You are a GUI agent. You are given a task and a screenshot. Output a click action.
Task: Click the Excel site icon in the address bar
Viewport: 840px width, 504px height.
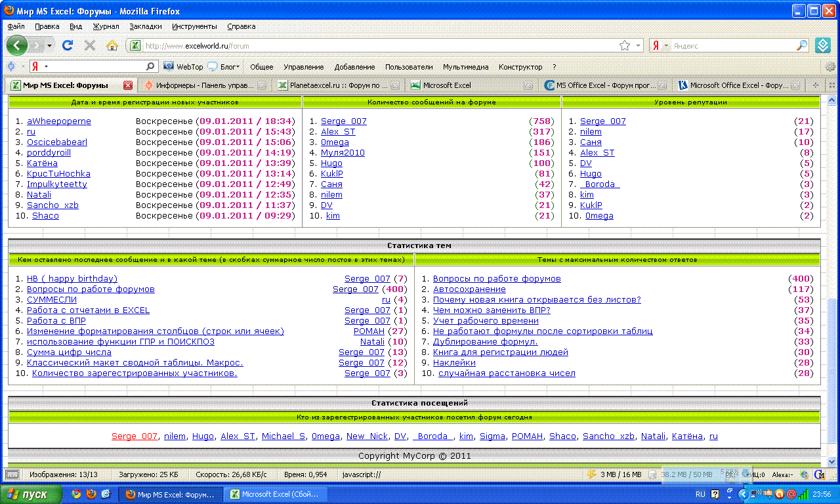(135, 46)
